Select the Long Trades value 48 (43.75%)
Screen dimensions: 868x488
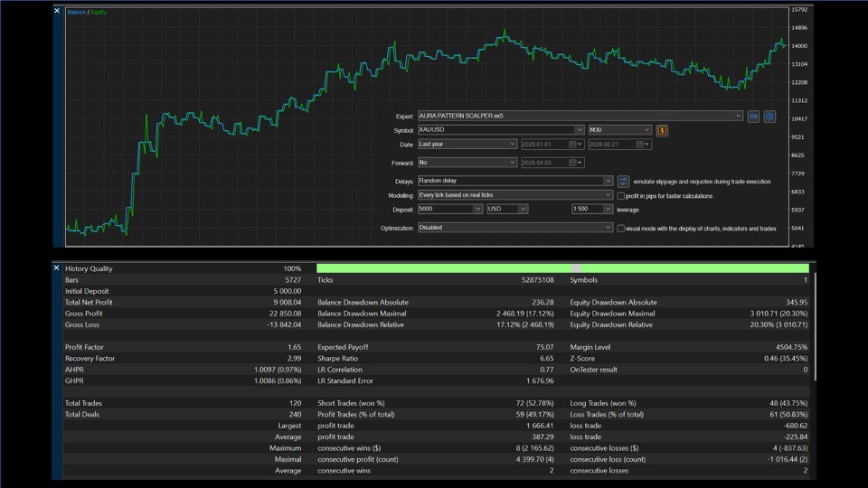tap(788, 403)
